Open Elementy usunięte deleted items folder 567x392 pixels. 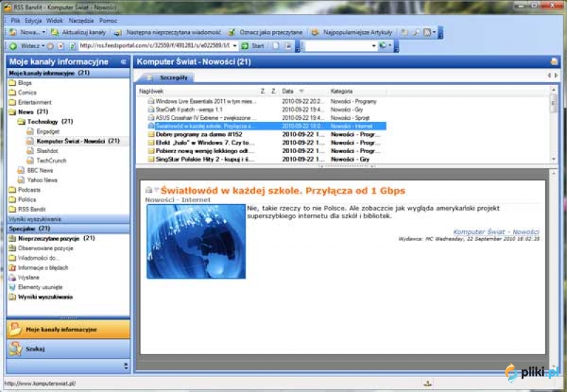(36, 287)
